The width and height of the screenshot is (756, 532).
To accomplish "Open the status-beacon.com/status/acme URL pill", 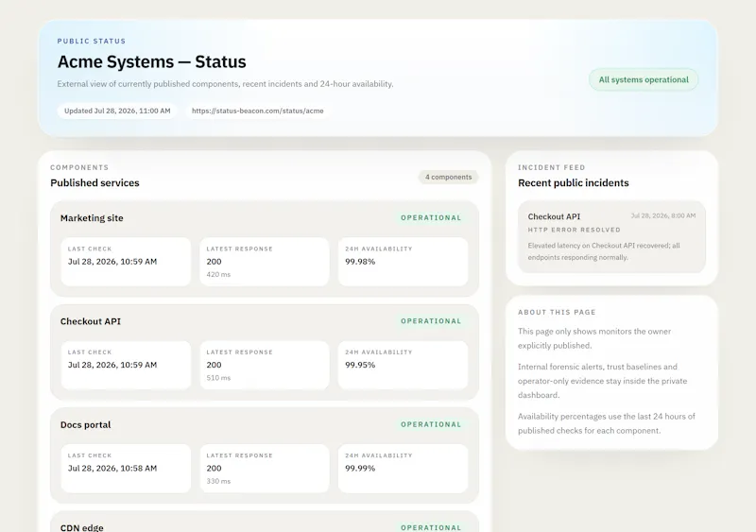I will (257, 111).
